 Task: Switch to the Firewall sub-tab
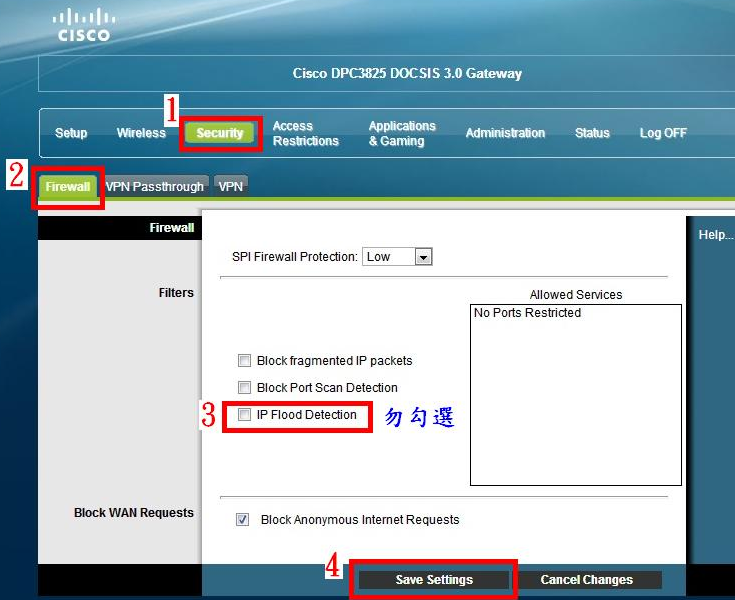(68, 187)
